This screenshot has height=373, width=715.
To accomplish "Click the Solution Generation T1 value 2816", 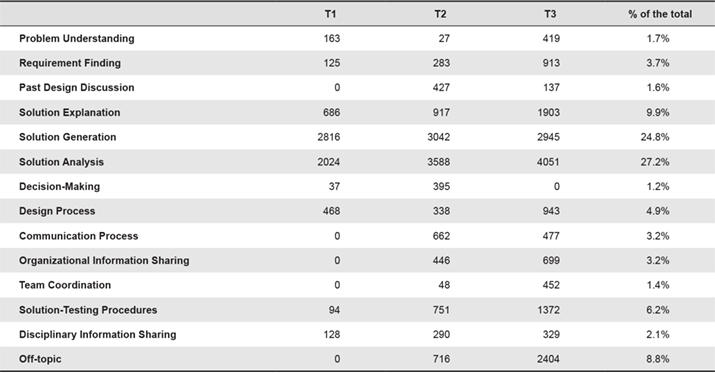I will (x=329, y=137).
